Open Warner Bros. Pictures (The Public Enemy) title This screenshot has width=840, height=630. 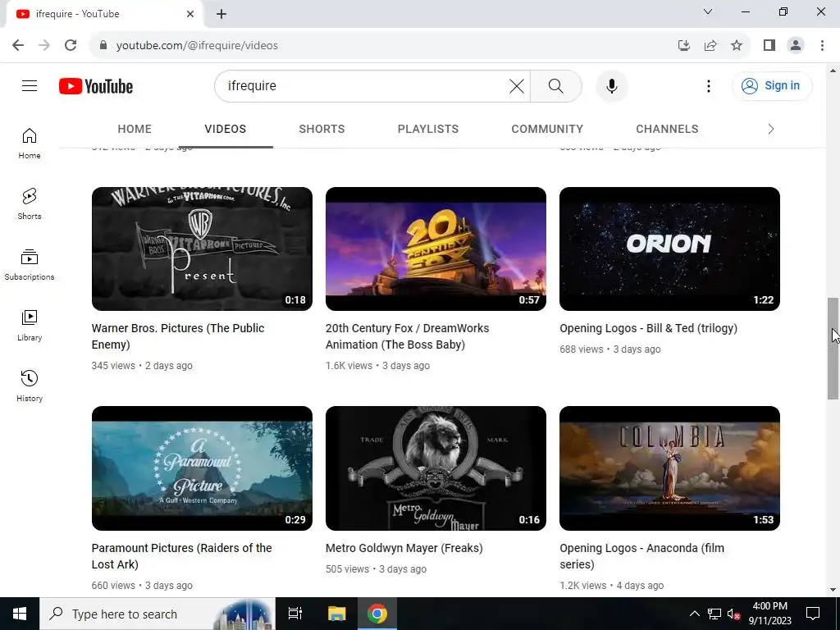[178, 336]
